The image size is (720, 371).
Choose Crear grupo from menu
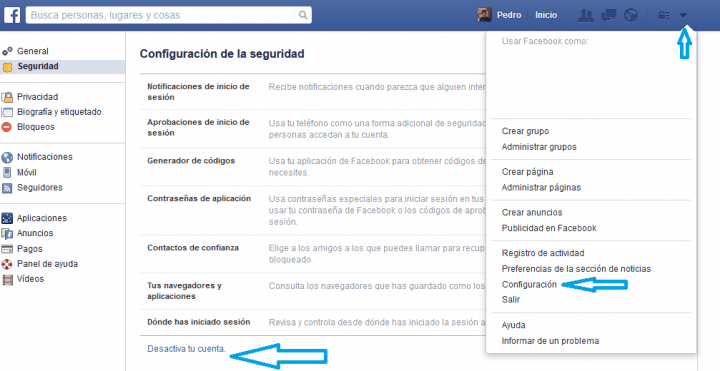click(525, 131)
